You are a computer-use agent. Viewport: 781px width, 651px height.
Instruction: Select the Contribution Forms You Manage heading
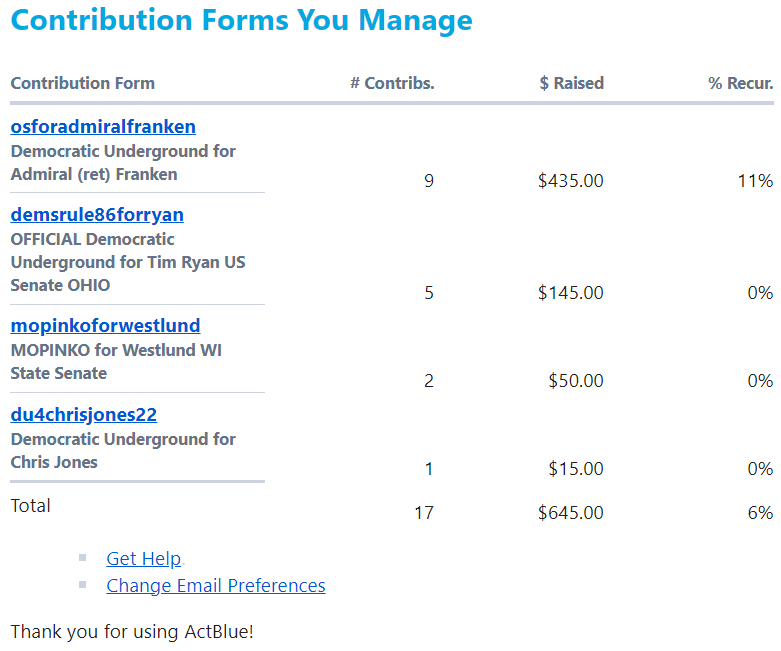242,21
